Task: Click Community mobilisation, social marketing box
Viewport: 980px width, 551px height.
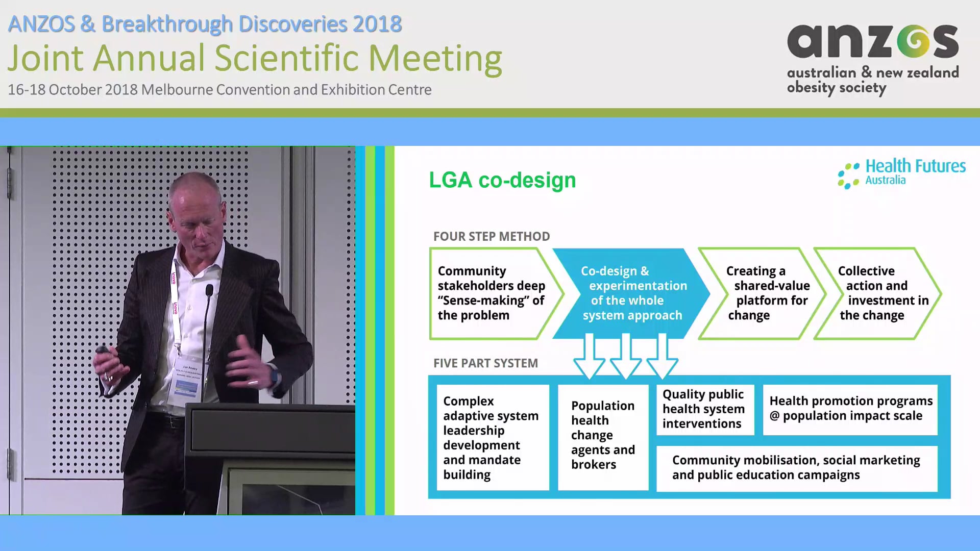Action: pyautogui.click(x=796, y=468)
